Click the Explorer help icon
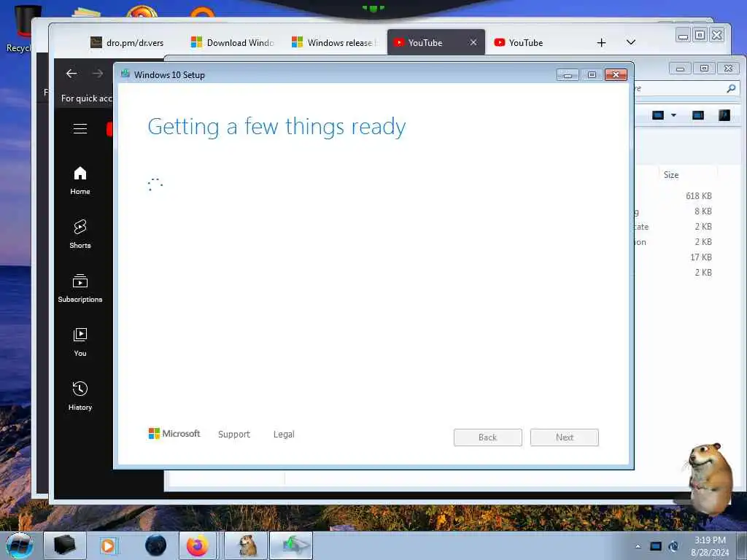 [x=724, y=115]
